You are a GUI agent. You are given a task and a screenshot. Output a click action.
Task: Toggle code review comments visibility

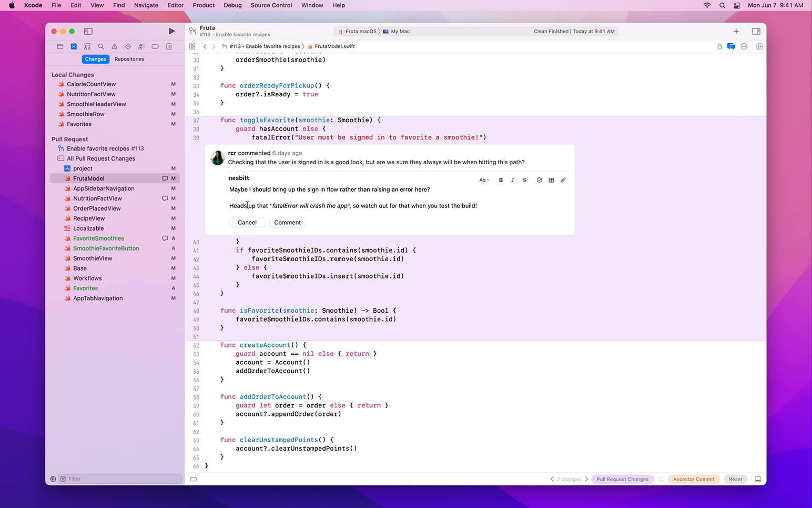coord(731,46)
